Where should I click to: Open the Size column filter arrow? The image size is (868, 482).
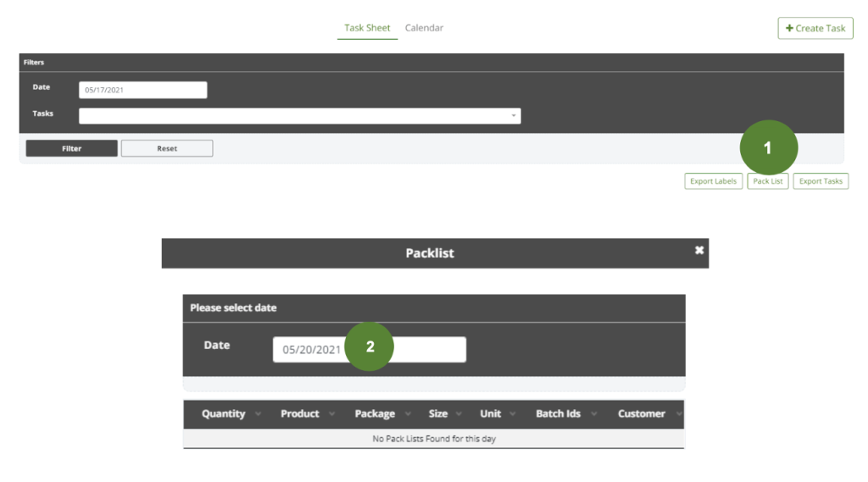[x=459, y=414]
